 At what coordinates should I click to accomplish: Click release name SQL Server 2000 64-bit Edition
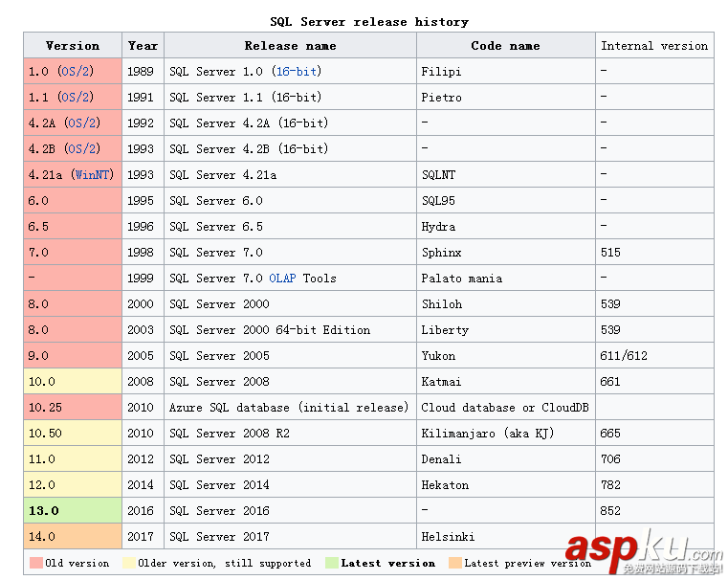click(270, 330)
